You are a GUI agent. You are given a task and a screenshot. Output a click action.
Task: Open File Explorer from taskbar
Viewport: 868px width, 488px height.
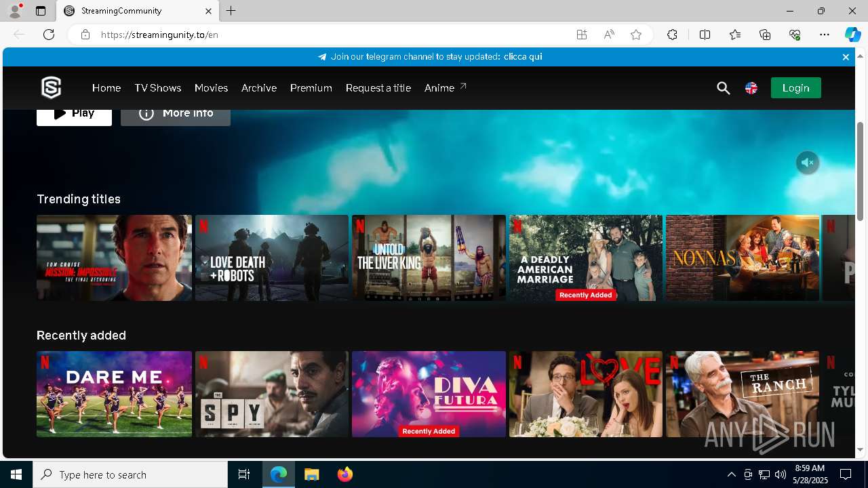(x=312, y=474)
